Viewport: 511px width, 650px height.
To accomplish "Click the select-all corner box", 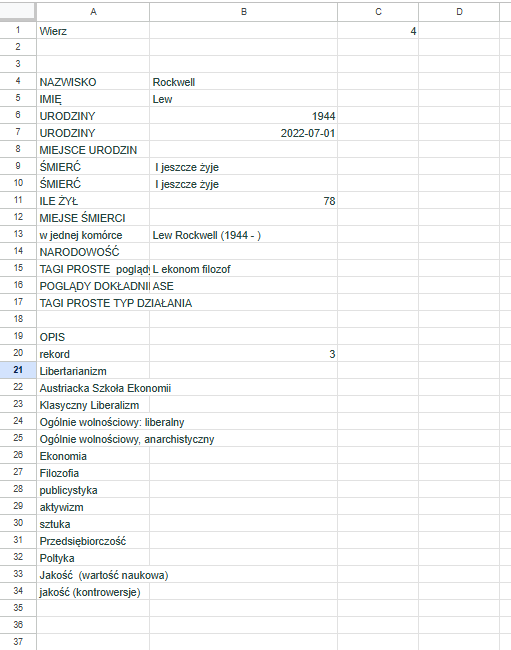I will pos(18,12).
